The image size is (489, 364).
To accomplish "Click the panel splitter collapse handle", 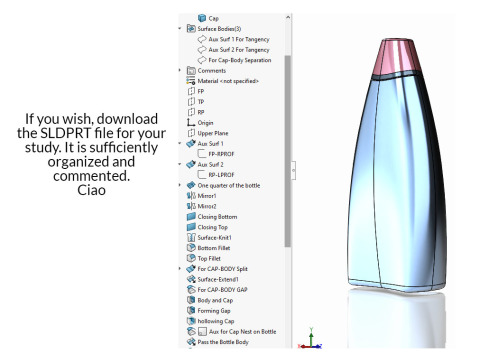I will [293, 170].
